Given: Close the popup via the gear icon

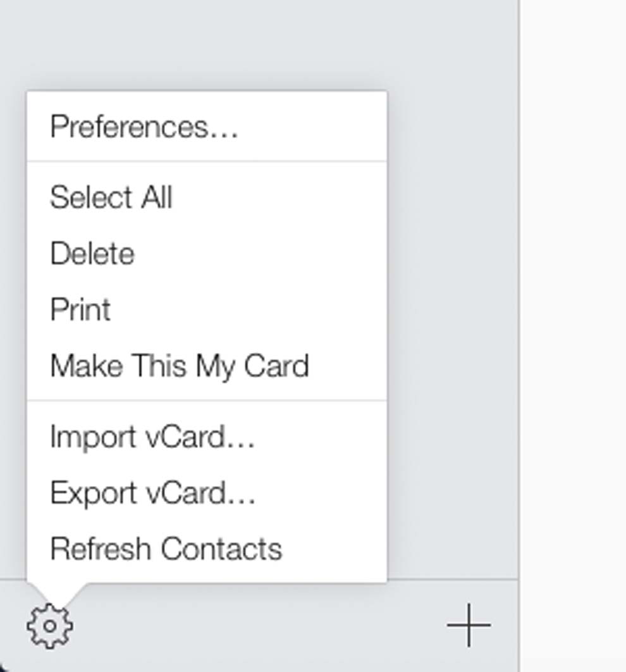Looking at the screenshot, I should point(50,626).
